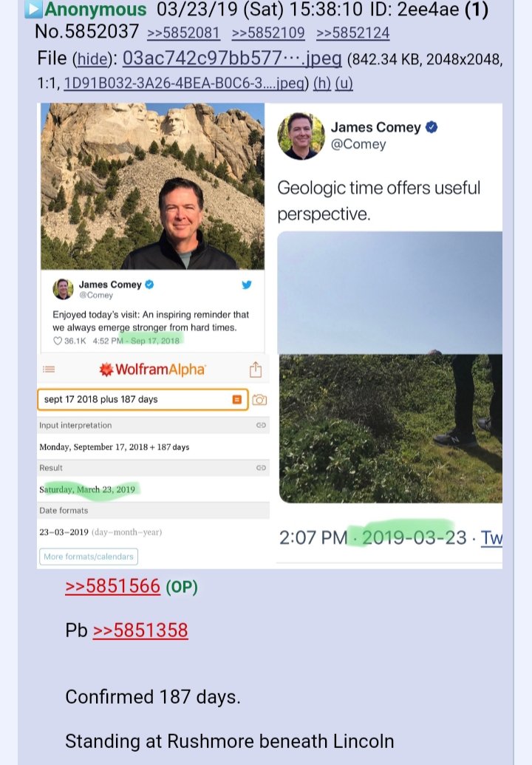This screenshot has height=765, width=532.
Task: Click the (h) file option
Action: (x=322, y=84)
